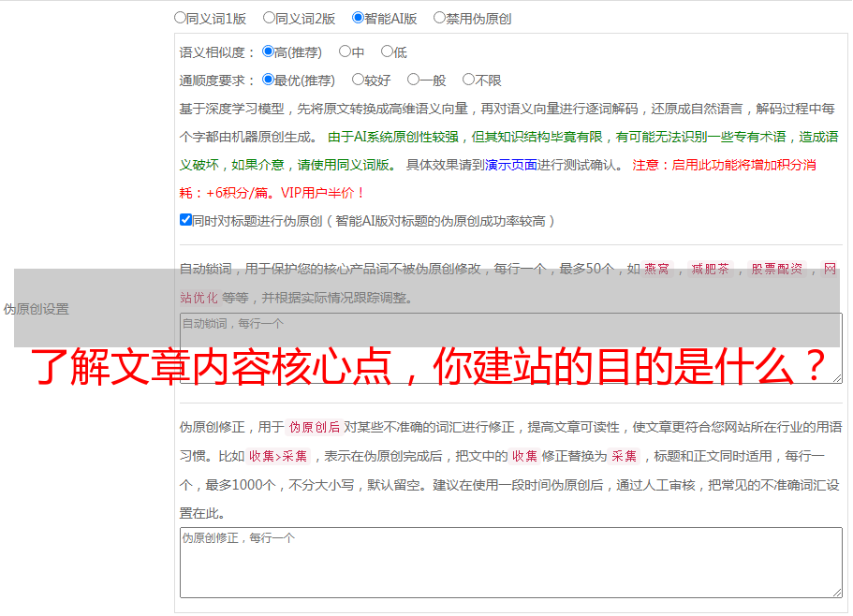Set 通顺度要求 to 一般
This screenshot has width=853, height=616.
point(414,80)
